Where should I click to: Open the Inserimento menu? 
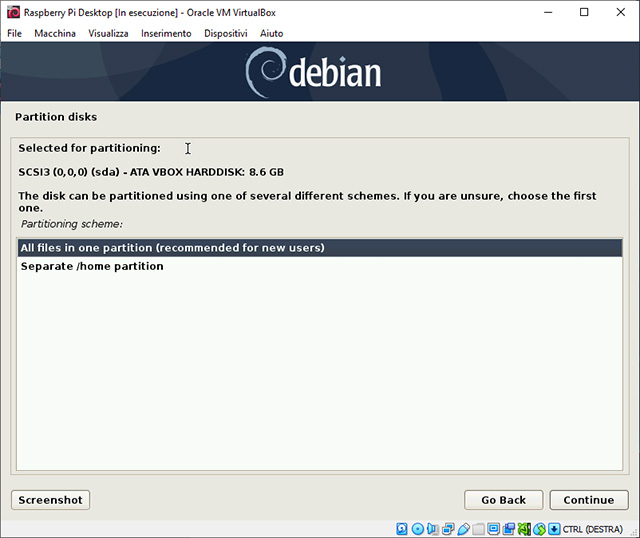pos(166,33)
